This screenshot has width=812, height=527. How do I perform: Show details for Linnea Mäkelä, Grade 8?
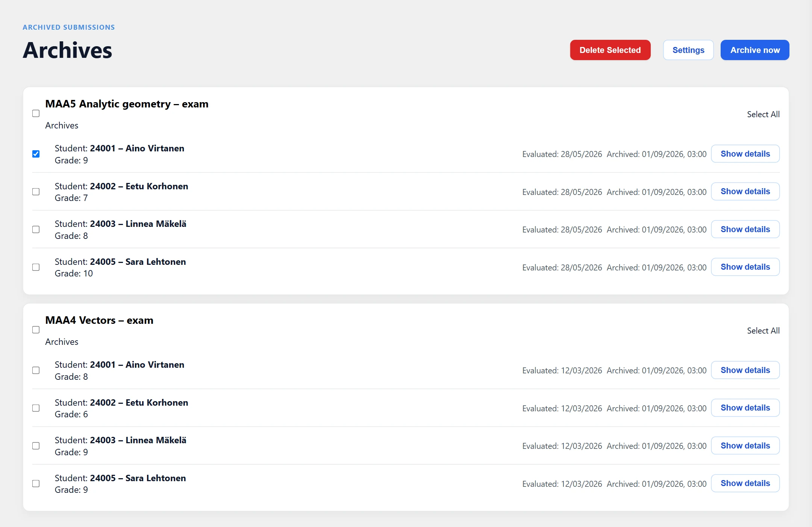click(745, 229)
